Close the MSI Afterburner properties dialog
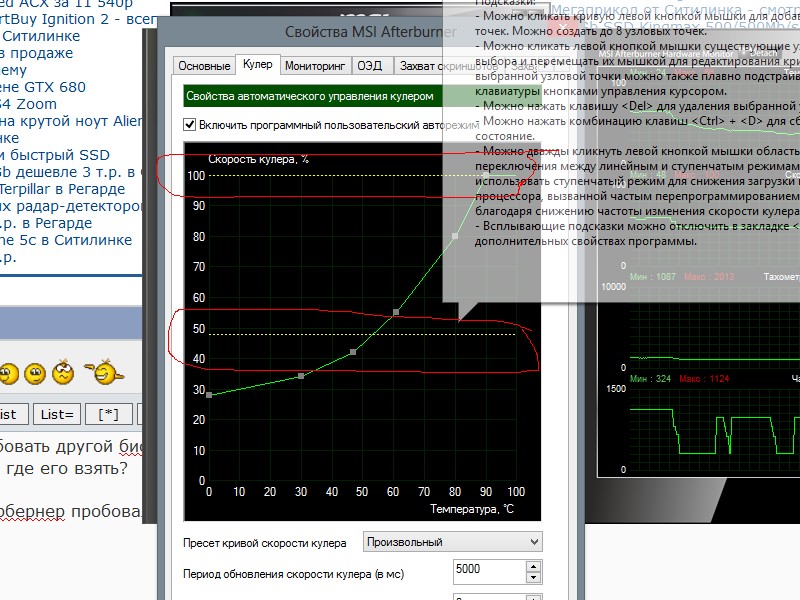Viewport: 800px width, 600px height. point(562,28)
